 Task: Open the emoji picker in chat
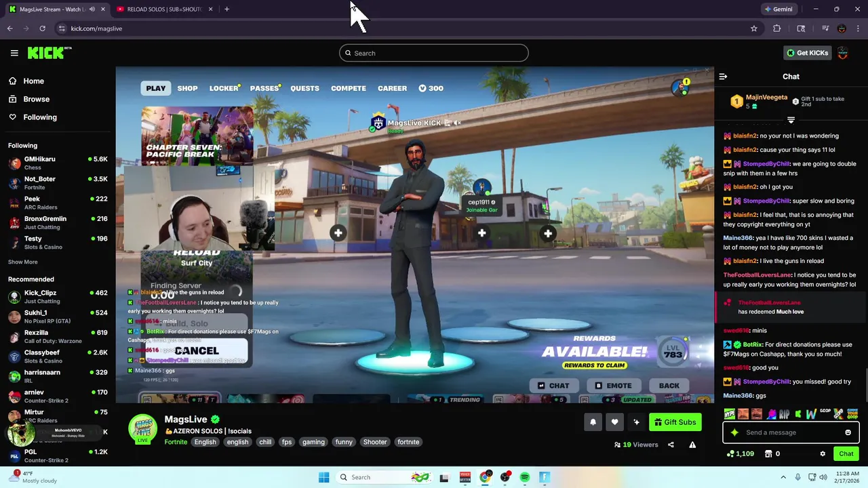point(848,432)
